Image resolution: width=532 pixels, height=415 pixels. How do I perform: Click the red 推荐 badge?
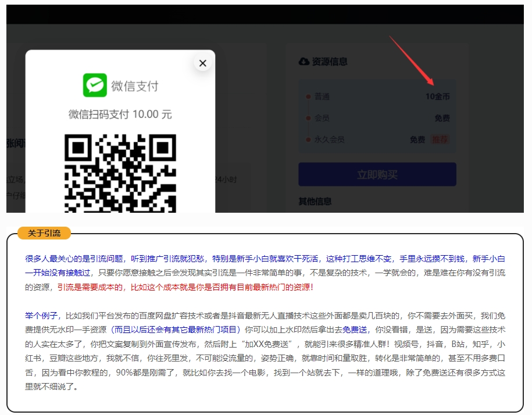point(440,139)
